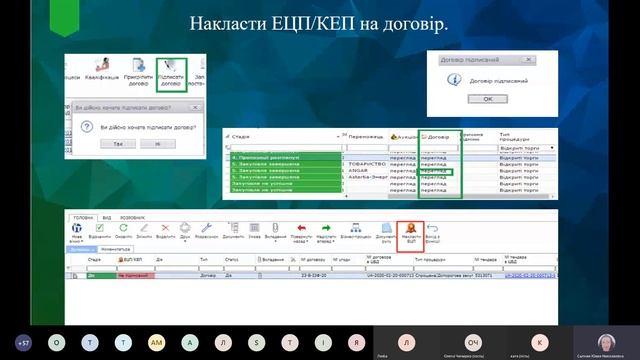Click the Кваліфікація icon
Viewport: 640px width, 360px height.
pos(102,65)
